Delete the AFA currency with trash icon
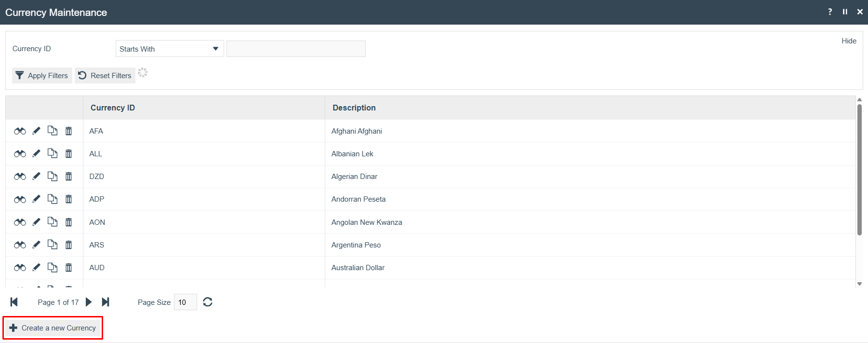Screen dimensions: 868x343 pos(69,131)
